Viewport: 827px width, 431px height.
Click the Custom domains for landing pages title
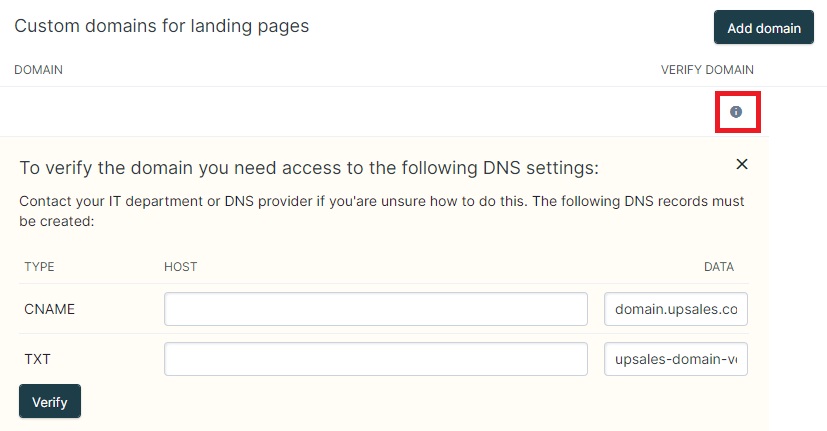tap(161, 26)
